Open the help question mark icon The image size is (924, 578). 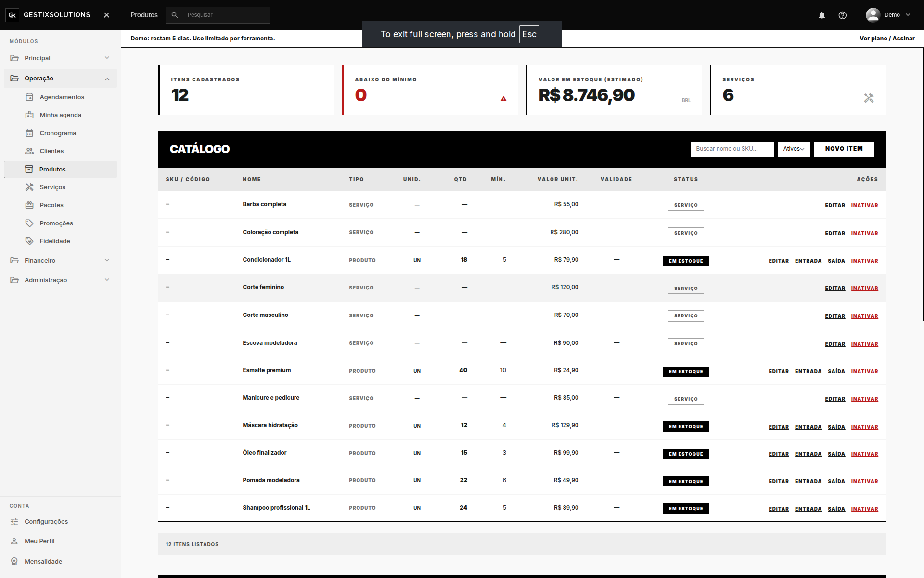(842, 15)
